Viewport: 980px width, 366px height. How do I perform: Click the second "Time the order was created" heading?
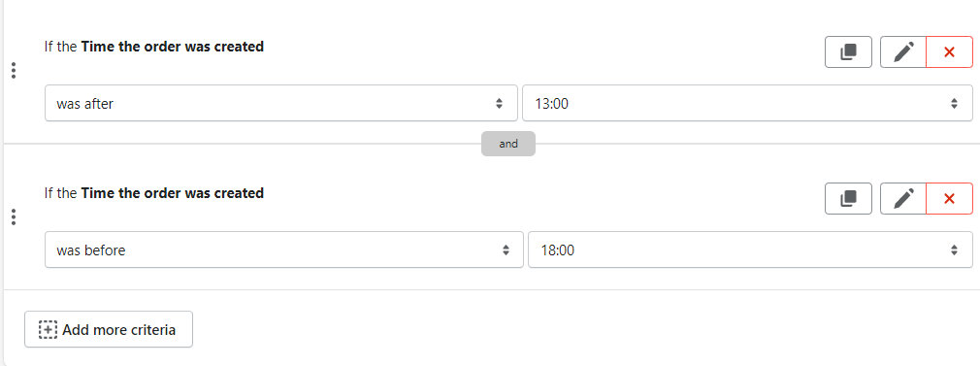173,192
